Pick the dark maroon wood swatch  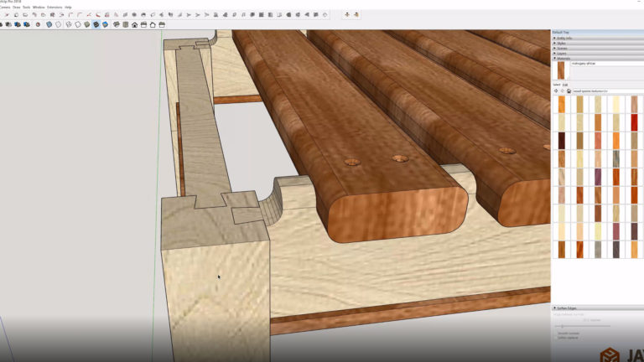click(562, 141)
